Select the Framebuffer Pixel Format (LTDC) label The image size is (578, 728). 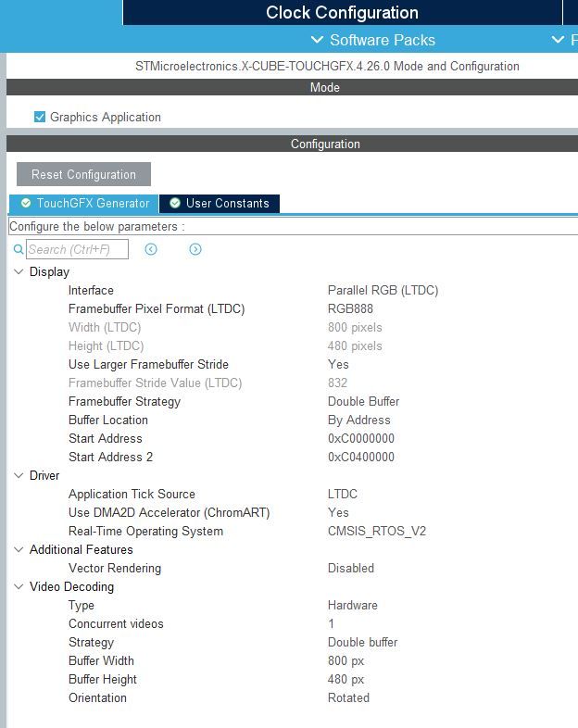pos(157,308)
